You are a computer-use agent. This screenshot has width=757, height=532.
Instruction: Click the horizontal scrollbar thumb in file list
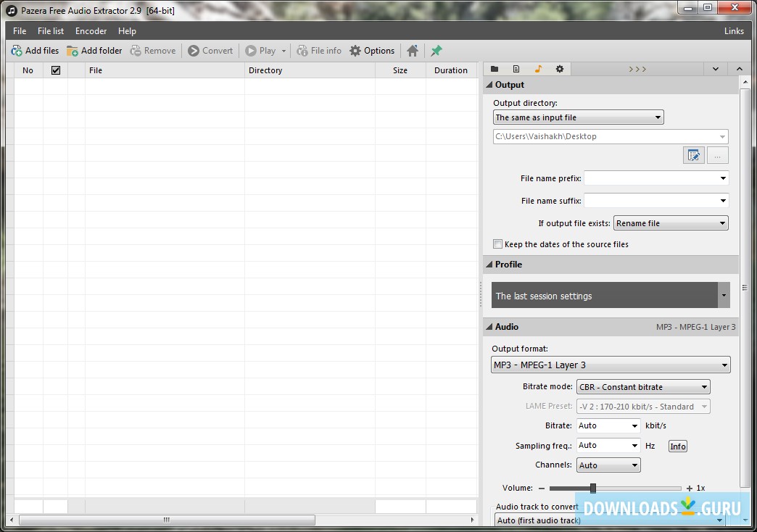click(167, 520)
